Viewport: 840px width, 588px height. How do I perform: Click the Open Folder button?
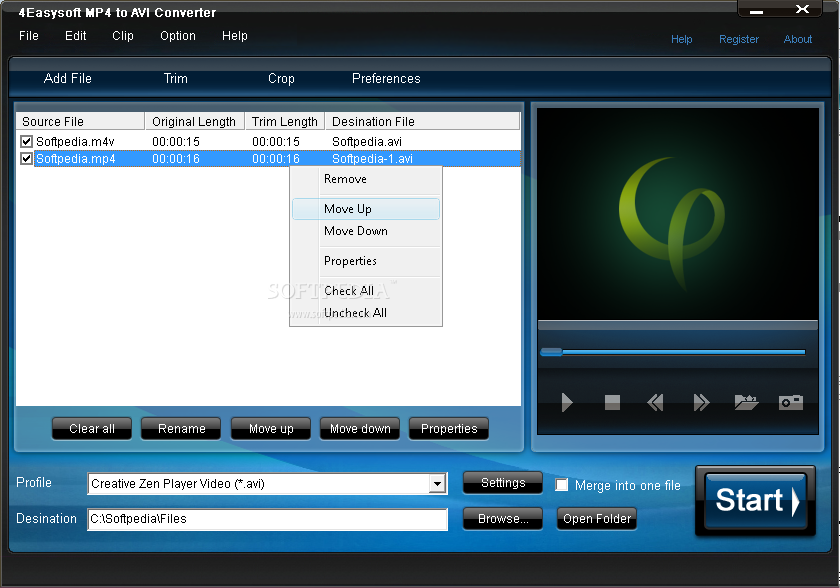tap(597, 519)
